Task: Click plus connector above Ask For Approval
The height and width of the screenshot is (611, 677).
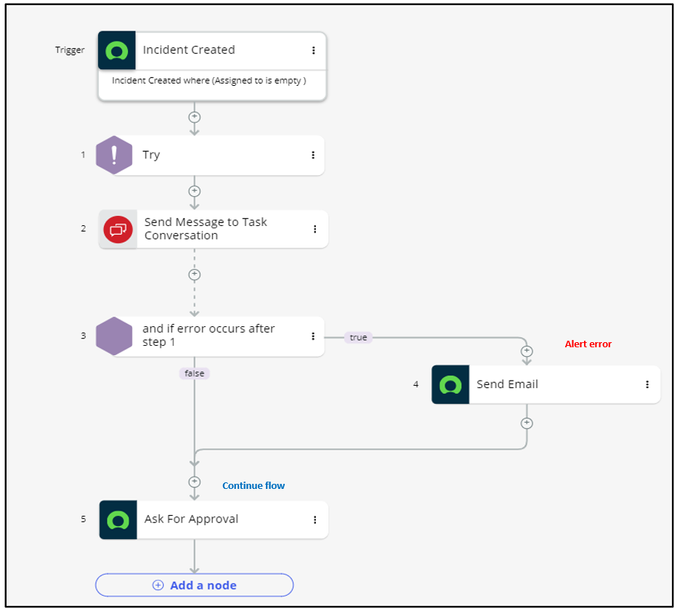Action: pos(194,482)
